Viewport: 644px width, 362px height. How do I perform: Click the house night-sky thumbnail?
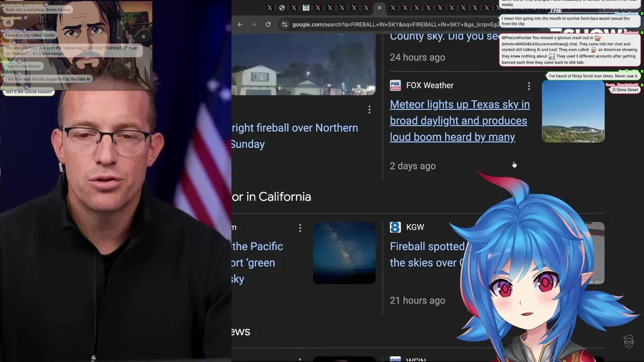point(303,64)
